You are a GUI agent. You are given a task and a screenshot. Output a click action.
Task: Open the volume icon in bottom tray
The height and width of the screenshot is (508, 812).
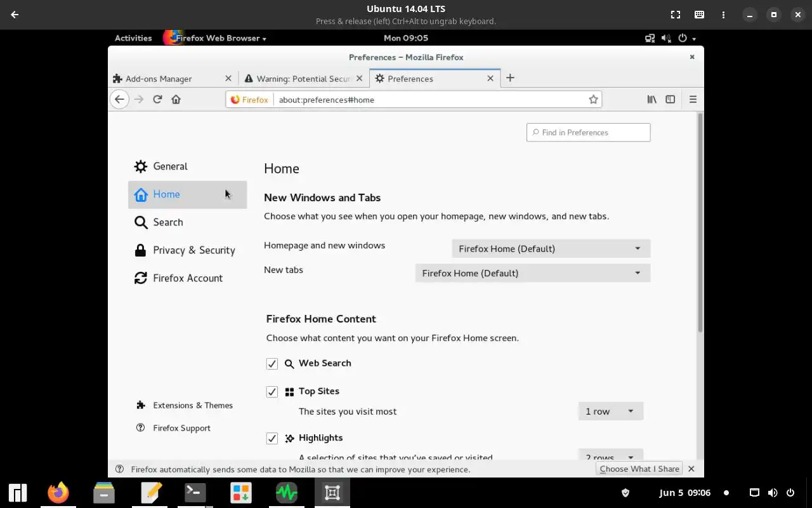click(773, 493)
